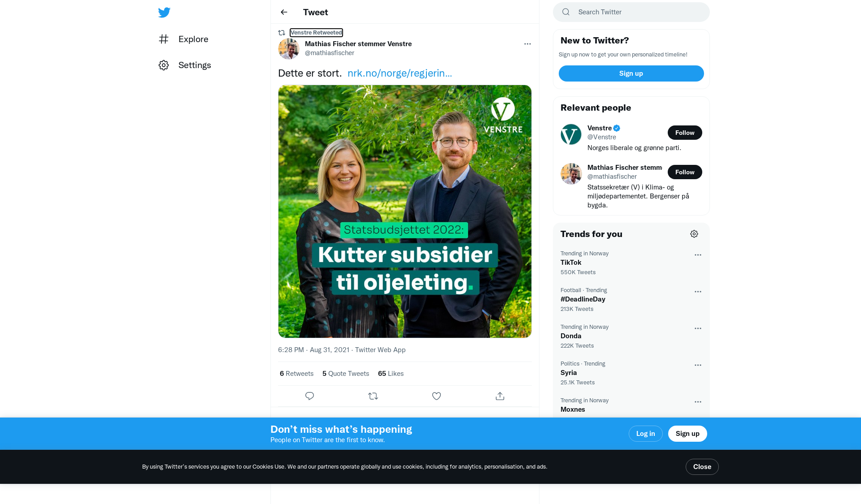Click the Venstre Retweeted label
Screen dimensions: 861x504
pyautogui.click(x=316, y=33)
